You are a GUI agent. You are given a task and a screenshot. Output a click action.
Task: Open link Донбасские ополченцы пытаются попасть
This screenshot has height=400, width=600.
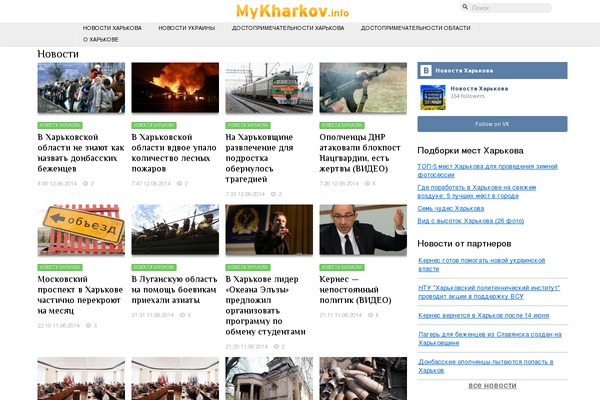pos(486,366)
